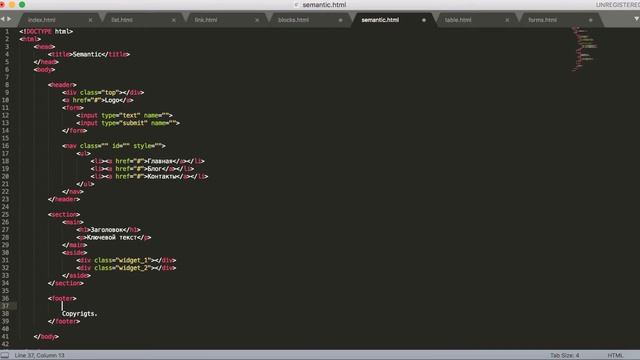Open the table.html tab
The width and height of the screenshot is (640, 360).
point(458,20)
